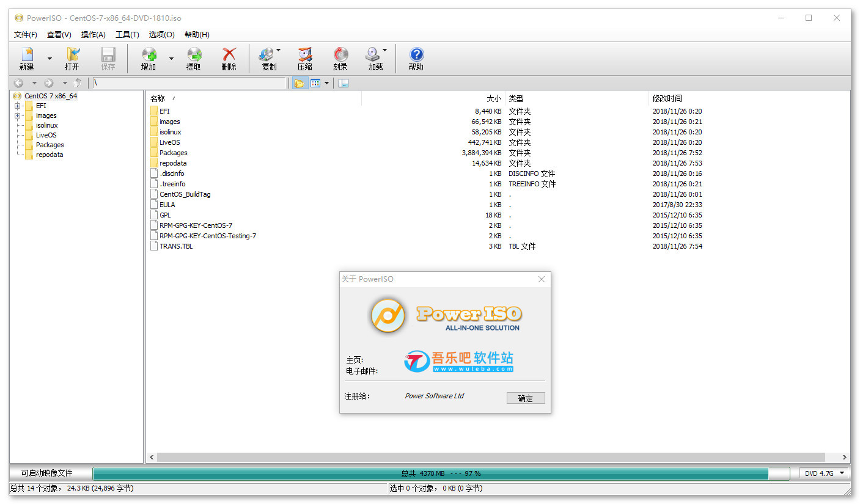Open dropdown arrow on 加载 button
Image resolution: width=860 pixels, height=504 pixels.
click(x=385, y=50)
